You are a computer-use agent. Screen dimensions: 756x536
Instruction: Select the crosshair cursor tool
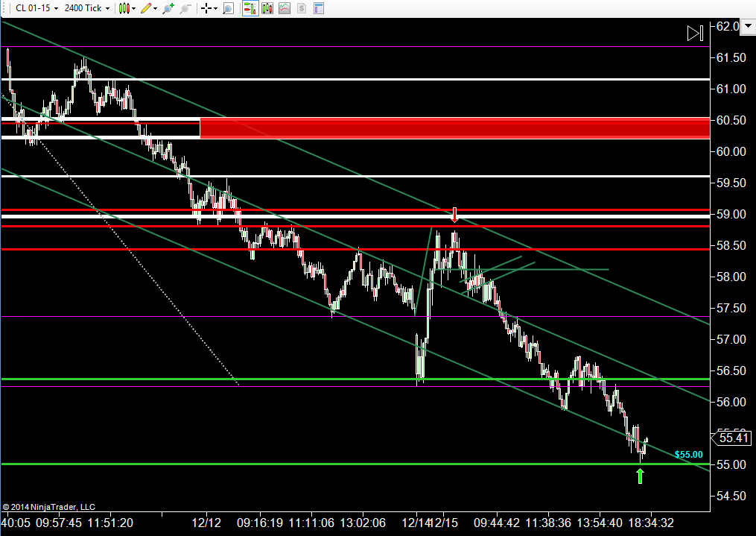tap(206, 8)
